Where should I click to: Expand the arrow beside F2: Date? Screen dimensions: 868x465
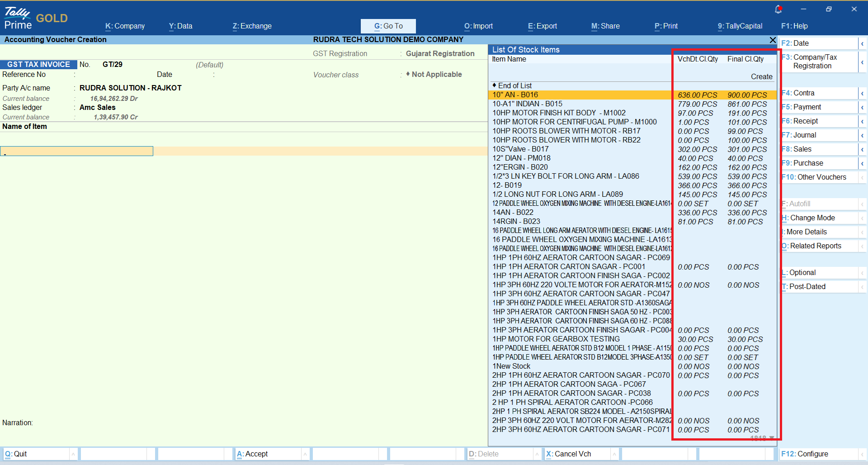click(863, 43)
